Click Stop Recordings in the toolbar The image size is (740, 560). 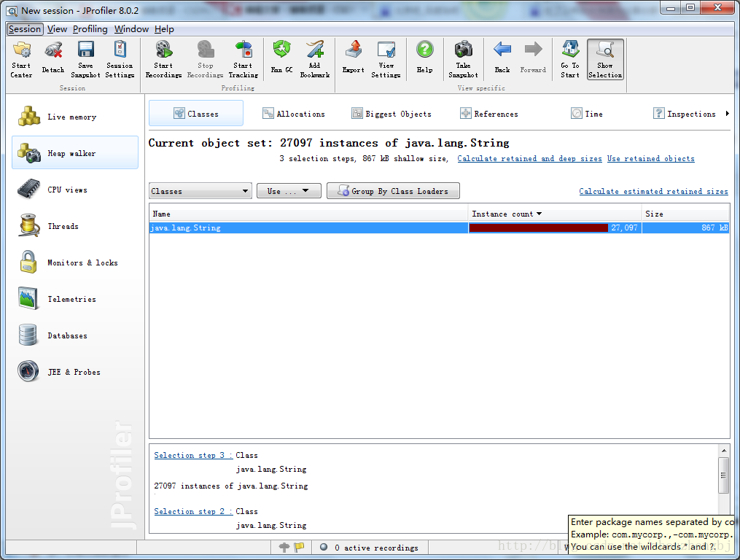[x=206, y=60]
